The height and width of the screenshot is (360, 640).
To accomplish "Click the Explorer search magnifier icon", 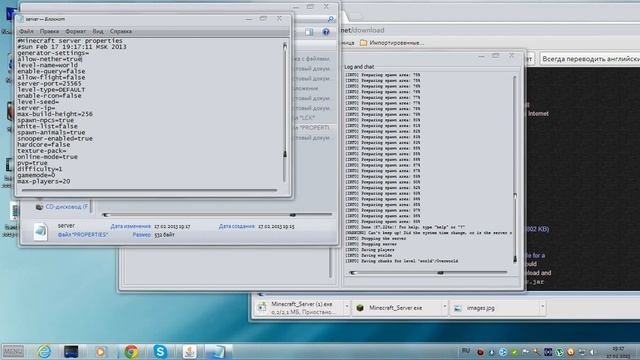I will [x=331, y=19].
